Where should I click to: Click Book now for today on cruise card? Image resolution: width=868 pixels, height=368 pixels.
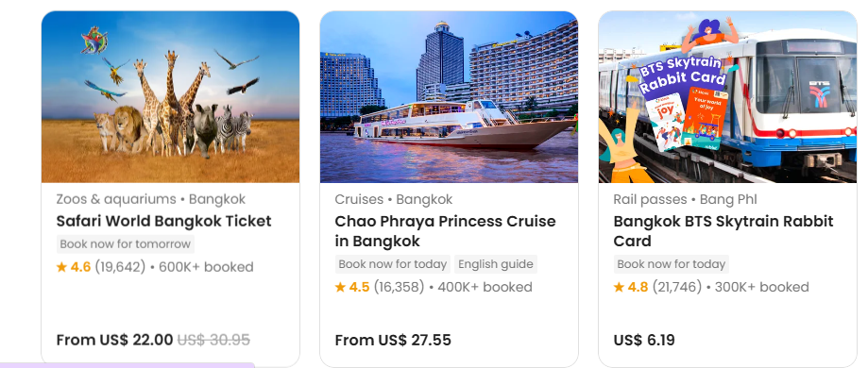pyautogui.click(x=393, y=264)
